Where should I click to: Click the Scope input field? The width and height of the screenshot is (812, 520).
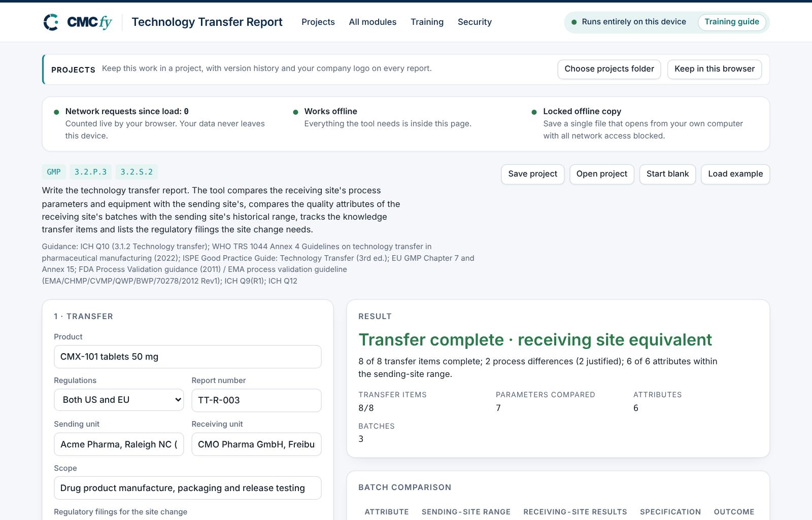coord(188,488)
